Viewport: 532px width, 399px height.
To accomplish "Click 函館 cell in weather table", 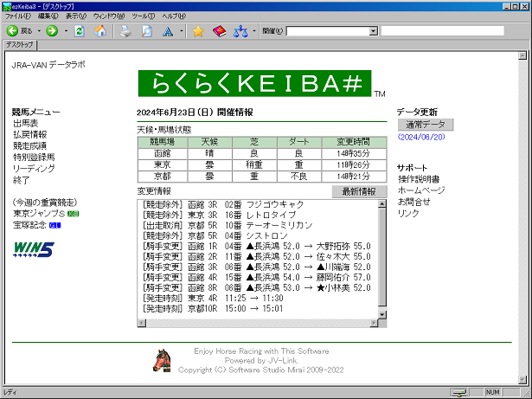I will pyautogui.click(x=162, y=153).
